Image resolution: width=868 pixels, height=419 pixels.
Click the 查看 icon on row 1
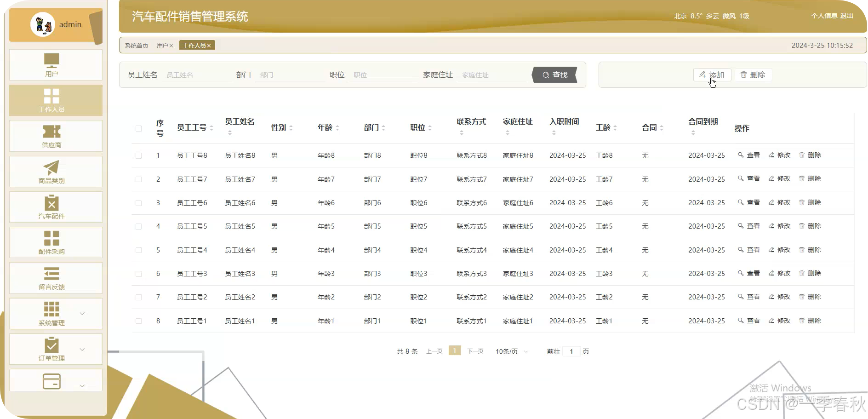(x=749, y=155)
